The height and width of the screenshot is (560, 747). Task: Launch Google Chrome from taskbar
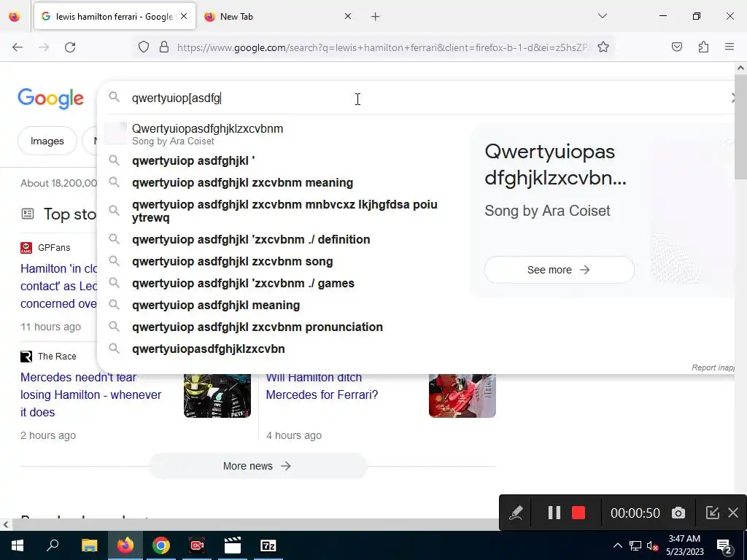(x=161, y=545)
